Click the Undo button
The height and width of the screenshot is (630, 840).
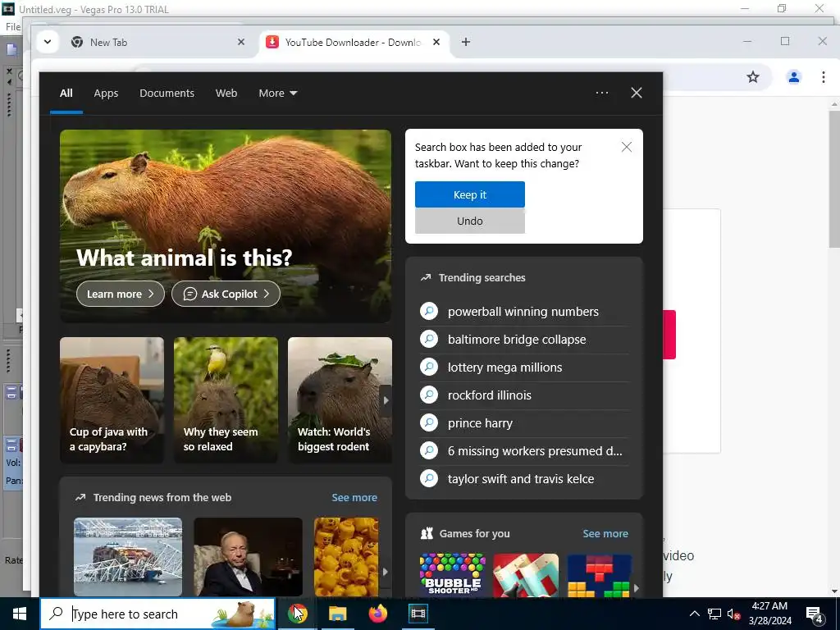point(470,221)
